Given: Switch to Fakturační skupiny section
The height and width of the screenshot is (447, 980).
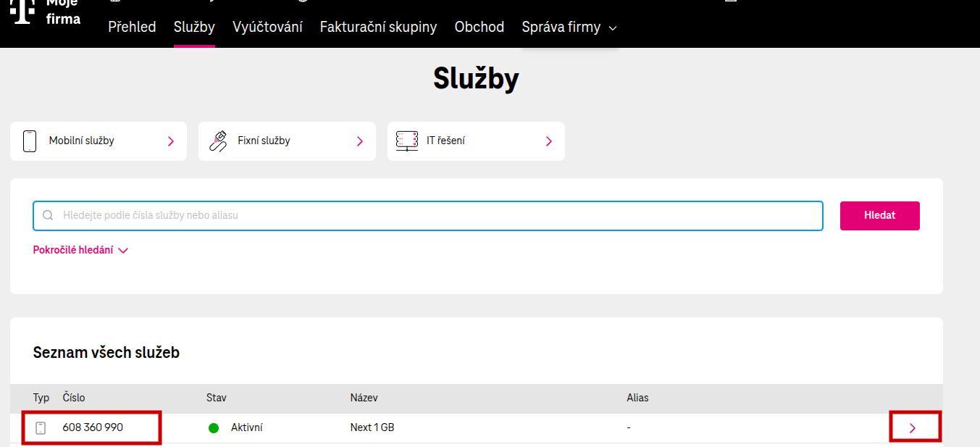Looking at the screenshot, I should point(378,28).
